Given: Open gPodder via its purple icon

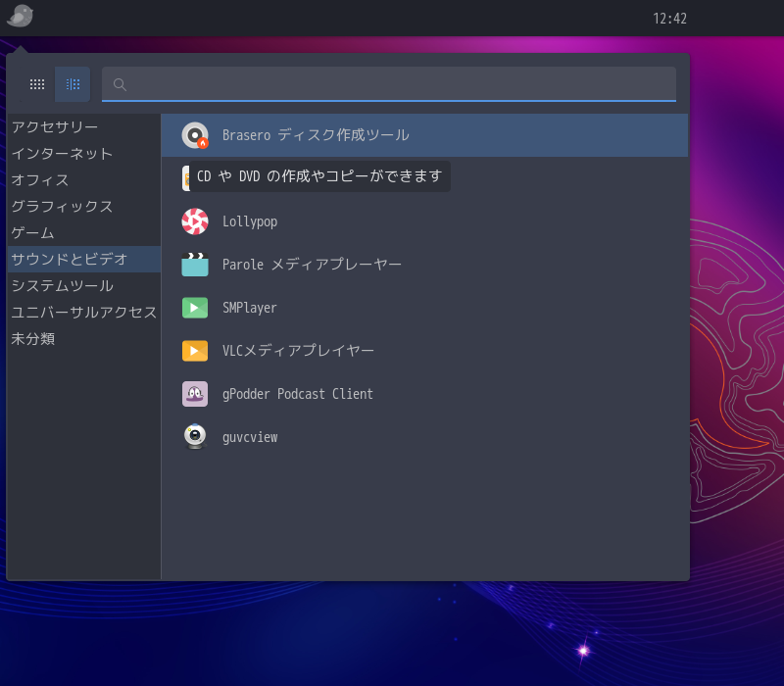Looking at the screenshot, I should click(x=195, y=394).
